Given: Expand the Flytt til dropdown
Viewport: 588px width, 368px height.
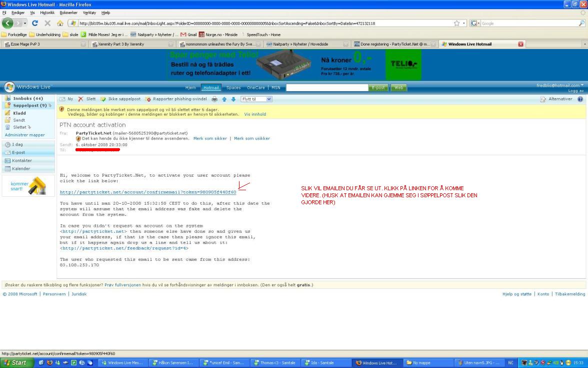Looking at the screenshot, I should tap(256, 99).
